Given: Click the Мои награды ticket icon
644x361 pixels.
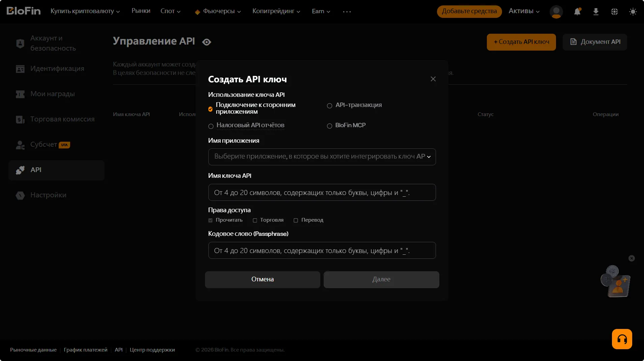Looking at the screenshot, I should (x=20, y=94).
